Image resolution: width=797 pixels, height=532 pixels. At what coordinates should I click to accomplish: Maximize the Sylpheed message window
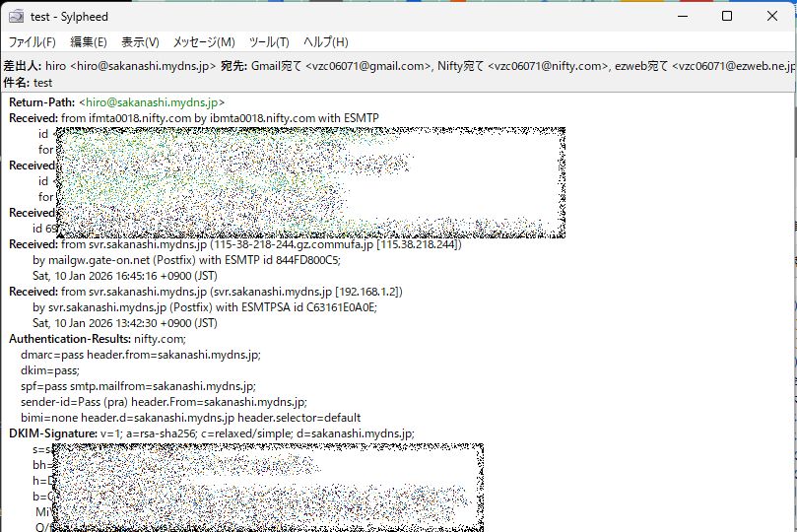[x=727, y=17]
